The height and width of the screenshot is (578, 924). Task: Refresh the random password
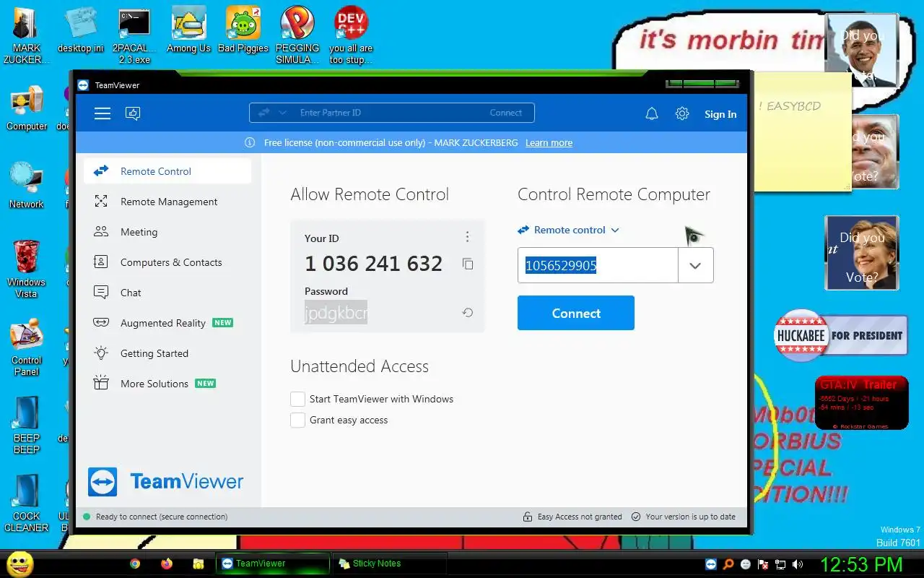(x=468, y=313)
